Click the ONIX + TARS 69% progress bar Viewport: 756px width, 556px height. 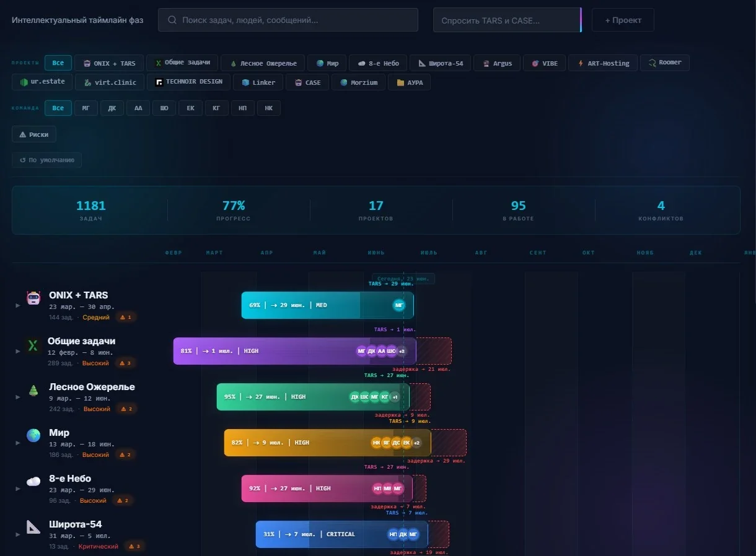[327, 305]
